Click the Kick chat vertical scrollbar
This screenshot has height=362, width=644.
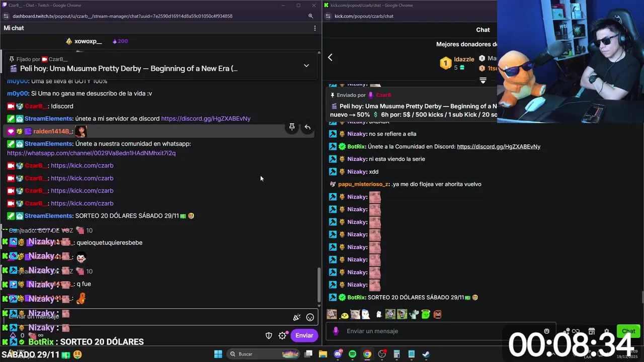pos(642,298)
